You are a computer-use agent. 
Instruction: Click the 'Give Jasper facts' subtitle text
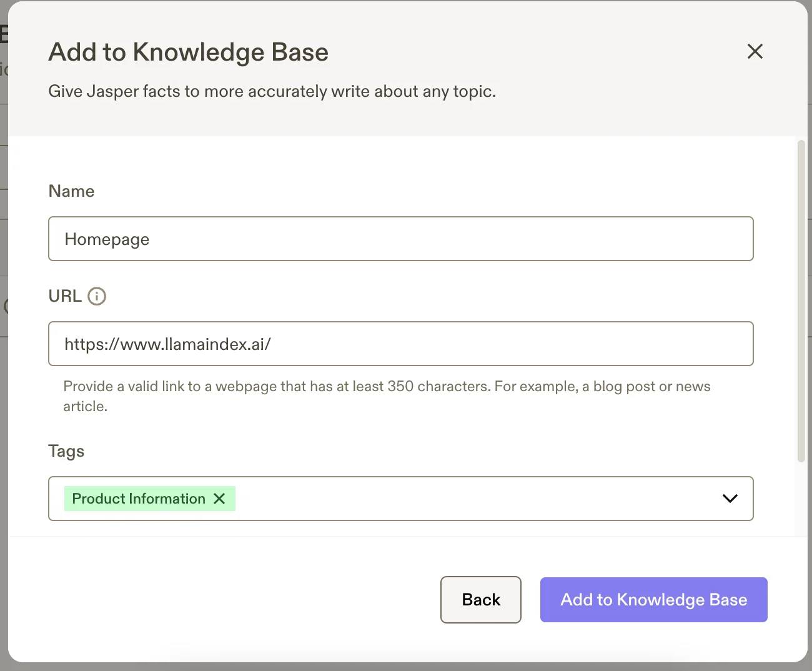click(272, 92)
